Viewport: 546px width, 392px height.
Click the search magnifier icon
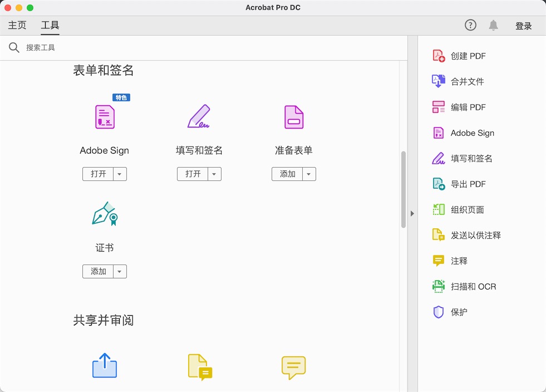14,47
